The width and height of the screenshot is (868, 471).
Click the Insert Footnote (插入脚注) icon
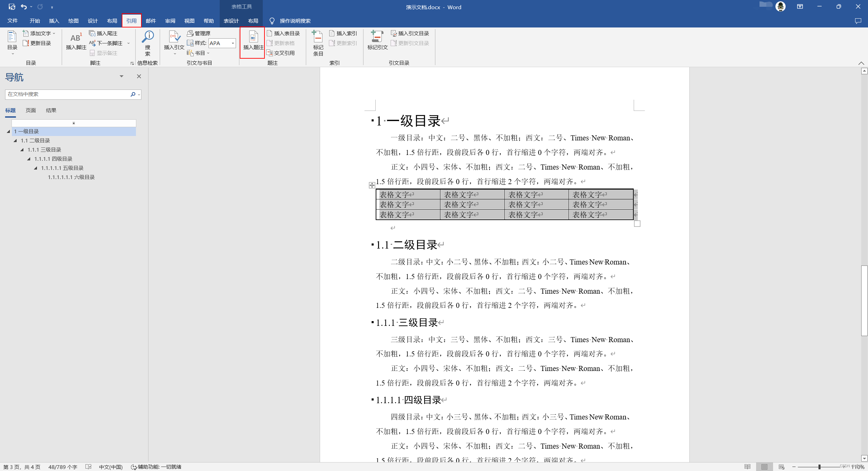(x=76, y=38)
